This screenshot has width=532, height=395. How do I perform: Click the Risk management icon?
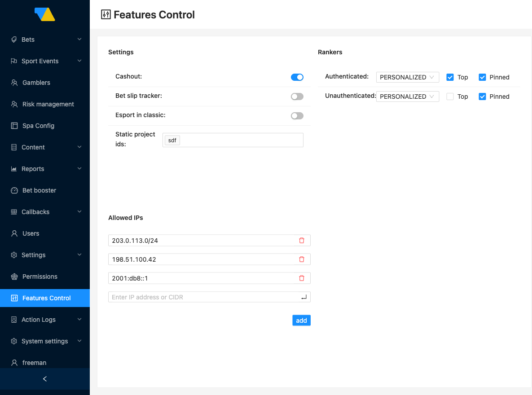(x=14, y=104)
